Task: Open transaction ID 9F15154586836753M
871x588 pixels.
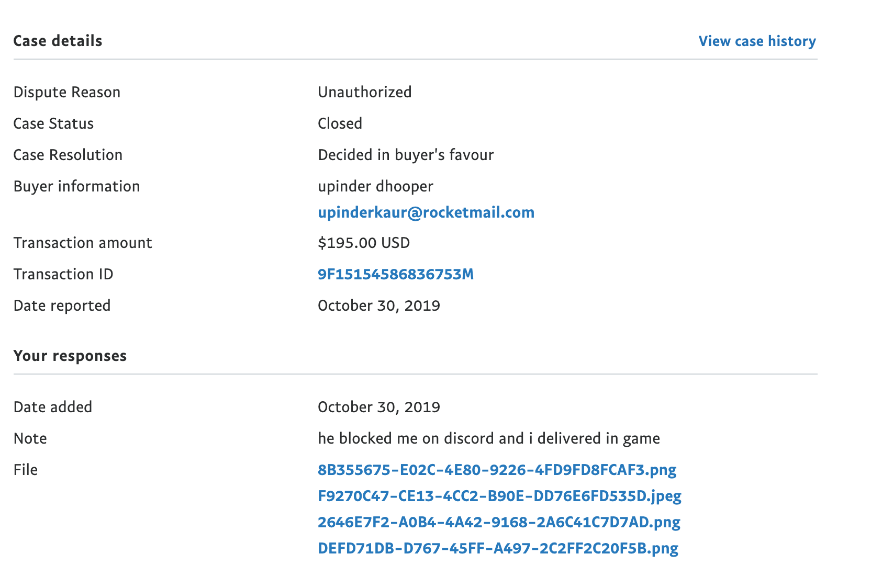Action: 396,274
